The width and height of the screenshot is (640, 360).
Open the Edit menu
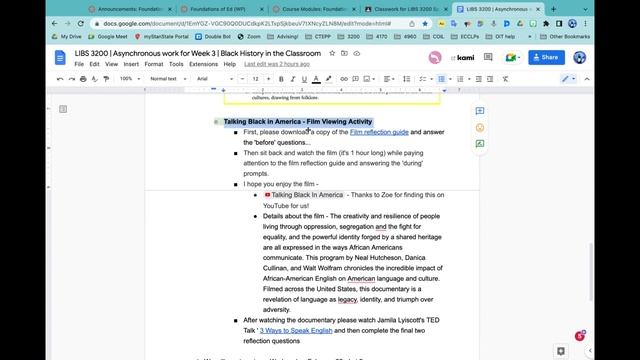click(94, 64)
